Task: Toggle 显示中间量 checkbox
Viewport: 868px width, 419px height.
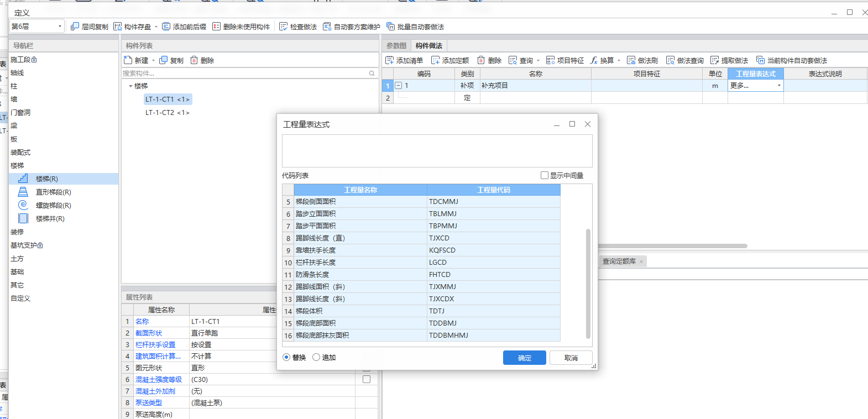Action: point(545,175)
